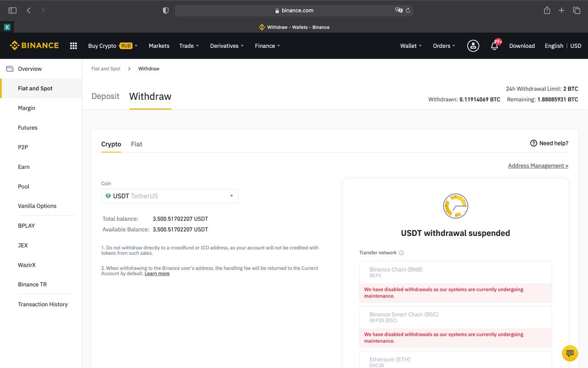Click the Safari share icon
588x368 pixels.
[547, 10]
